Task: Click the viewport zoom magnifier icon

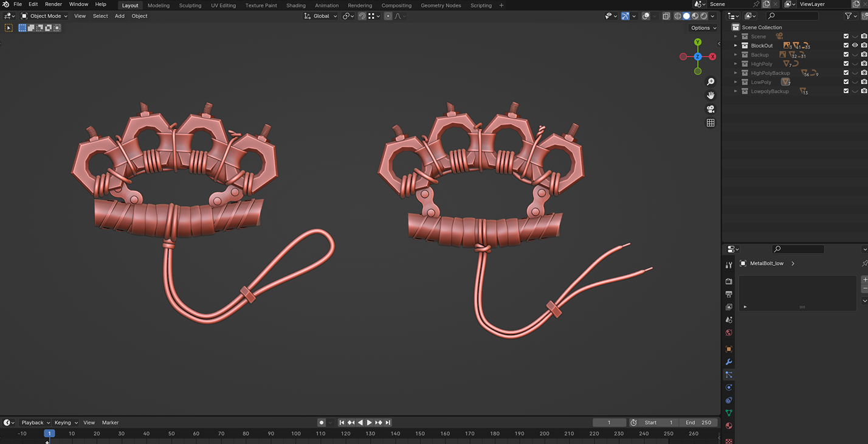Action: tap(710, 82)
